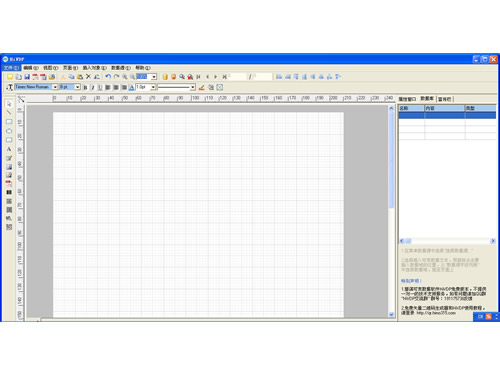Click the canvas vertical scrollbar down arrow
The height and width of the screenshot is (375, 500).
(391, 314)
